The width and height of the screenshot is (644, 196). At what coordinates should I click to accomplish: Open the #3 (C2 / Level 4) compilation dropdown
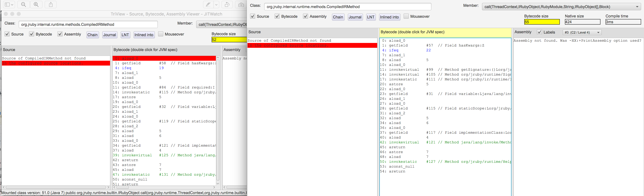click(x=582, y=32)
